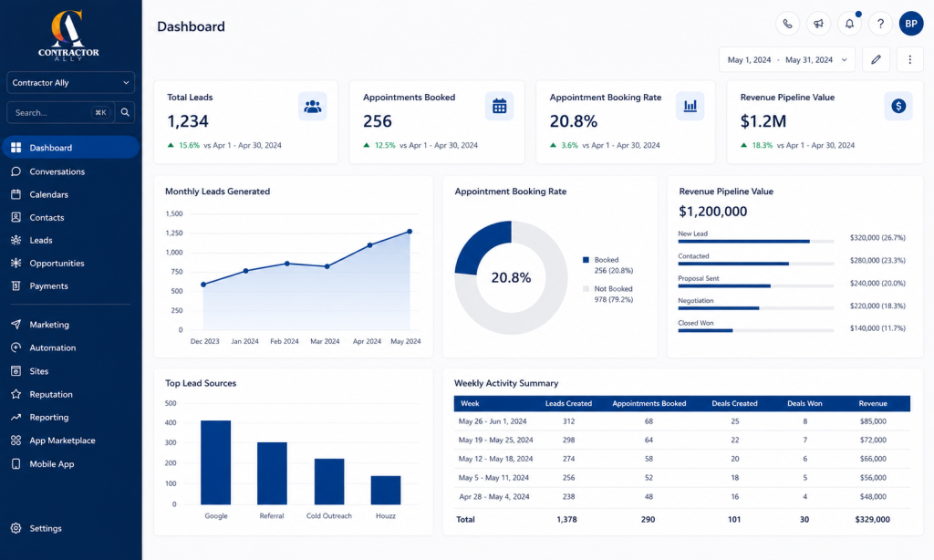This screenshot has height=560, width=934.
Task: Open the May 2024 date range dropdown
Action: pos(787,59)
